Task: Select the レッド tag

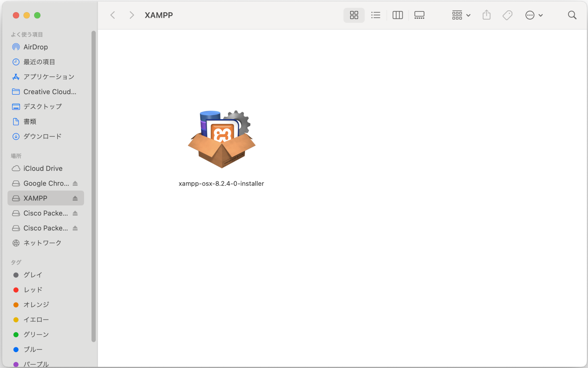Action: [x=33, y=290]
